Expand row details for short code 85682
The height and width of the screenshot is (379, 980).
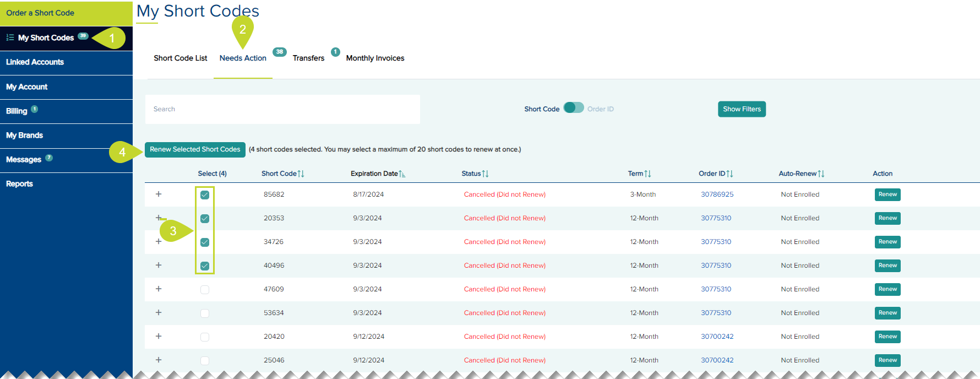coord(159,194)
